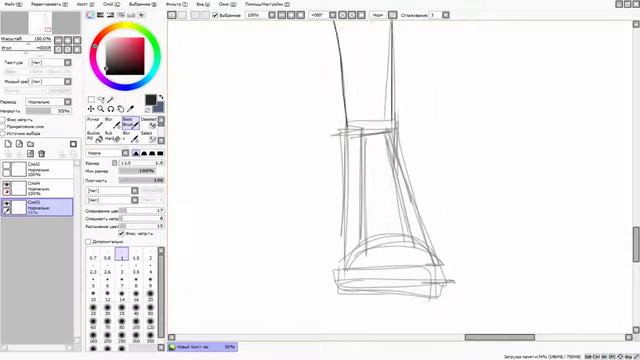Image resolution: width=640 pixels, height=360 pixels.
Task: Create a new linework layer
Action: 19,144
